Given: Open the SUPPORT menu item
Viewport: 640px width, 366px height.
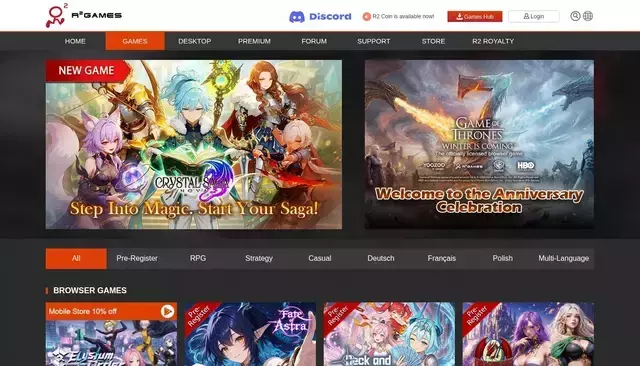Looking at the screenshot, I should pos(374,41).
